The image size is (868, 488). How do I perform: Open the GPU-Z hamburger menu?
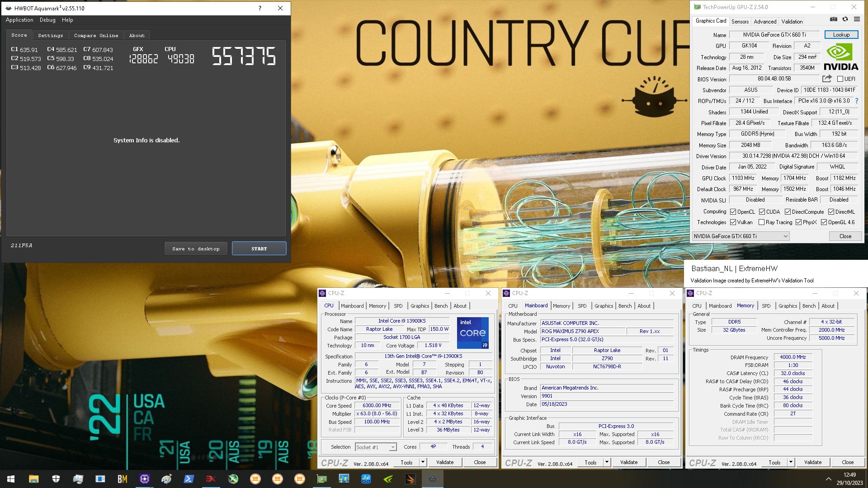pos(857,19)
